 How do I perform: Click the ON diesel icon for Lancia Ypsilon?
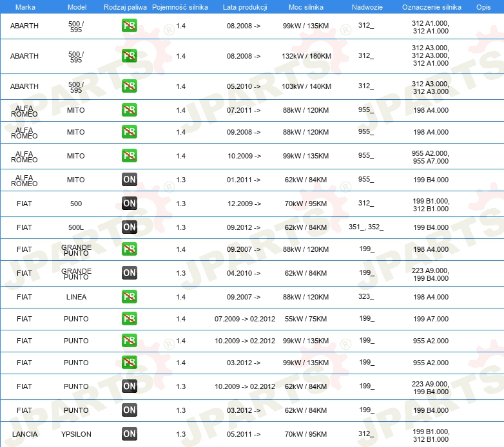click(129, 434)
